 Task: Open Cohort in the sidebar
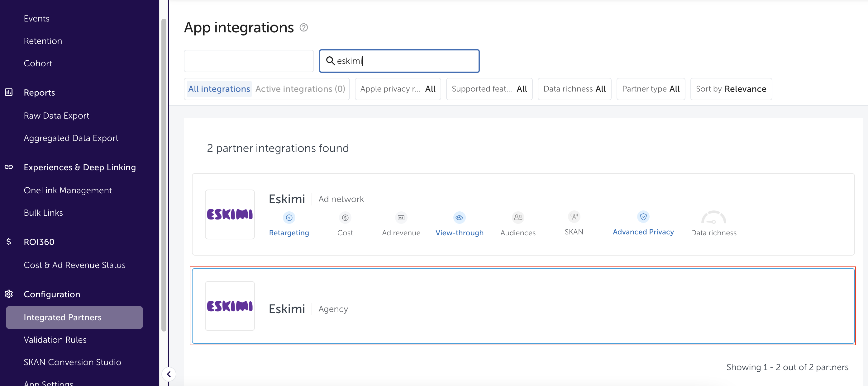[38, 63]
